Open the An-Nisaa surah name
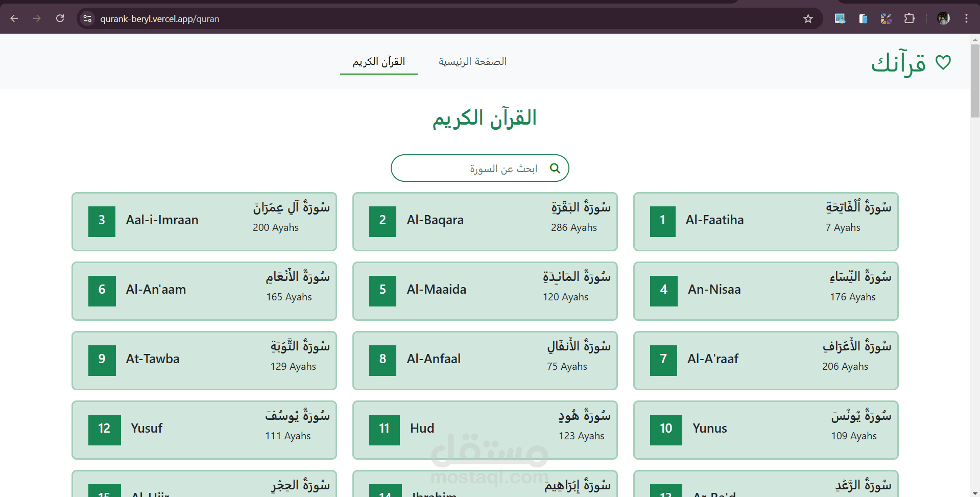 (x=714, y=290)
